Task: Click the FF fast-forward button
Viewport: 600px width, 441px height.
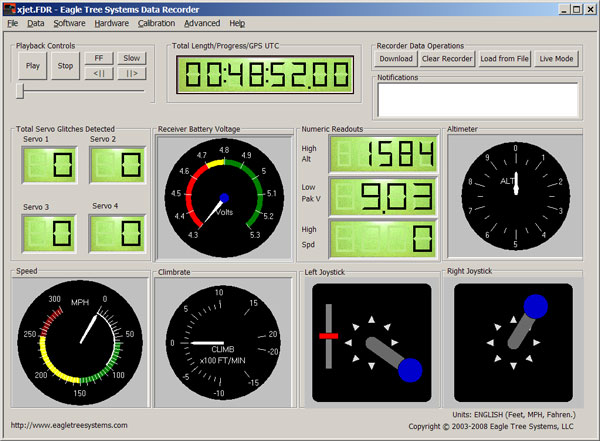Action: coord(99,58)
